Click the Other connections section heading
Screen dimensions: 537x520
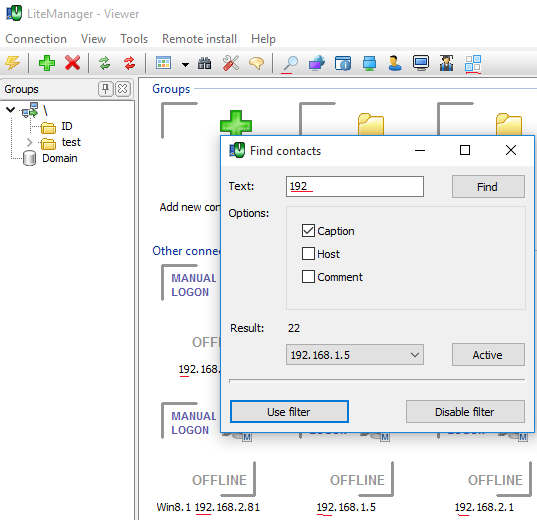186,251
